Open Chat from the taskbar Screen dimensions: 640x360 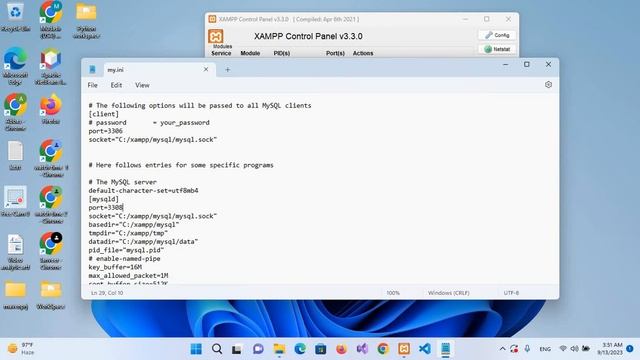tap(258, 349)
